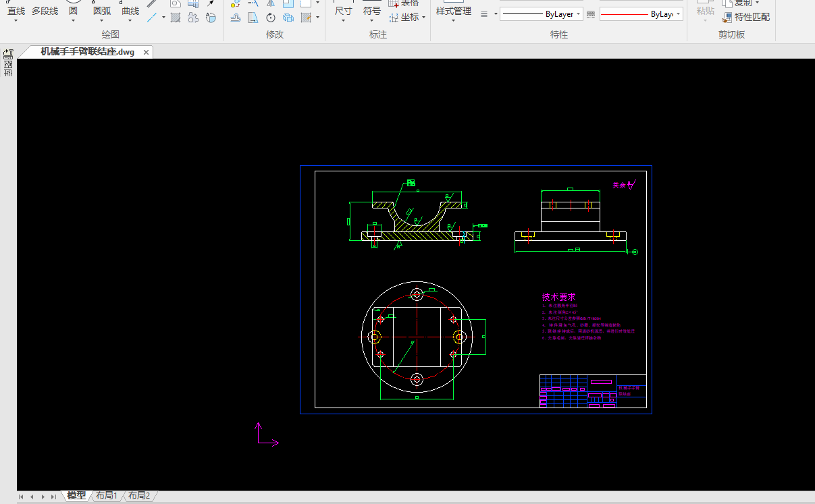The height and width of the screenshot is (504, 815).
Task: Click the linetype icon beside red ByLayer
Action: (x=591, y=14)
